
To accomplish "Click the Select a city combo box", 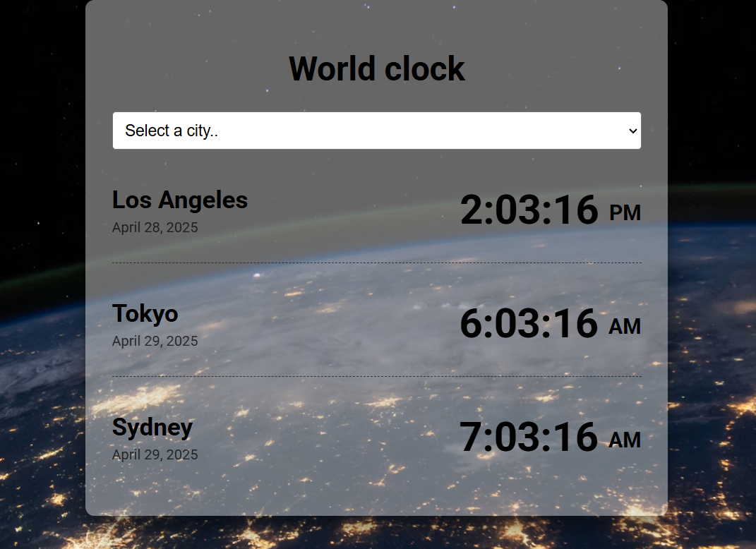I will click(376, 131).
